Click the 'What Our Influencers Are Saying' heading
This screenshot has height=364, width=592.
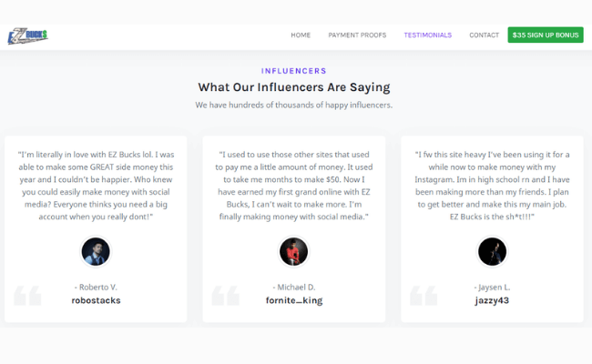[294, 87]
